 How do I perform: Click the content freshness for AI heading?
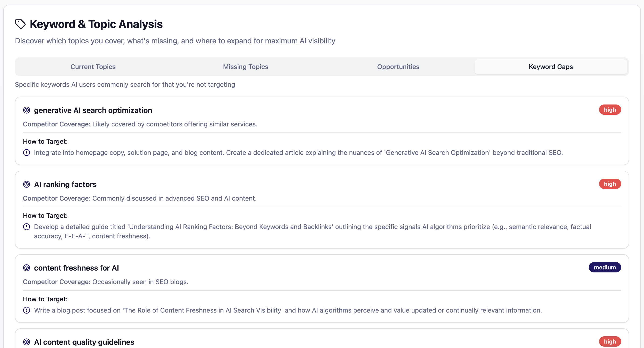coord(76,268)
